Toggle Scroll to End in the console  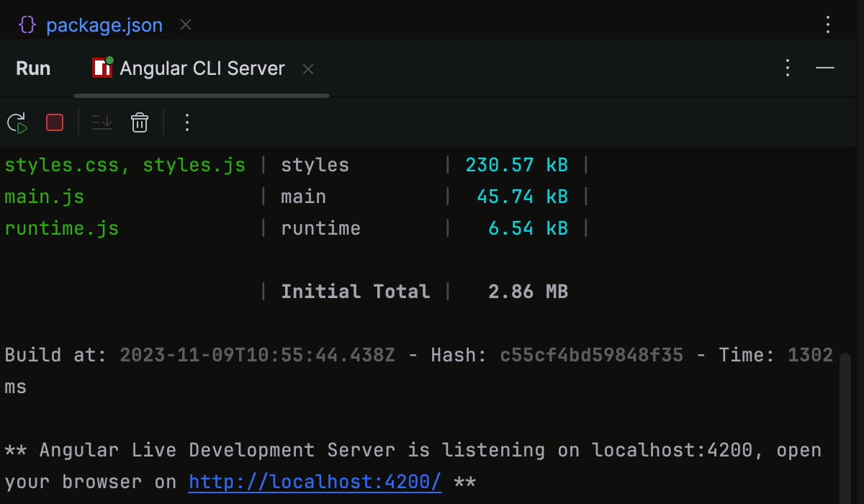102,122
